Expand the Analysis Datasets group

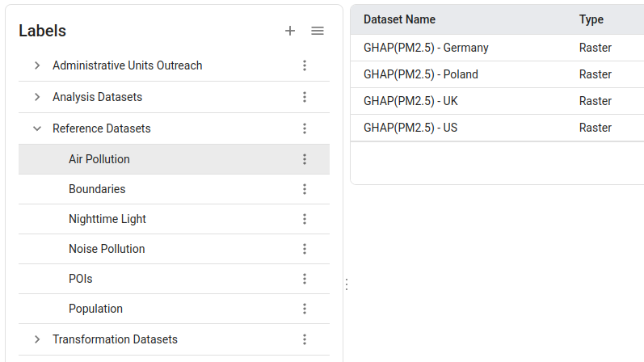tap(37, 97)
